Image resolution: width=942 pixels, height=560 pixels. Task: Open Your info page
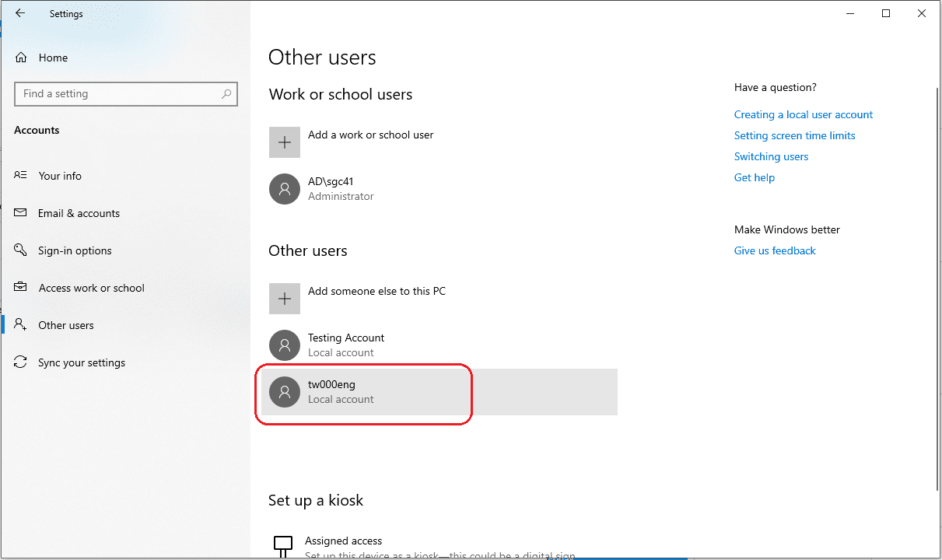pos(60,176)
